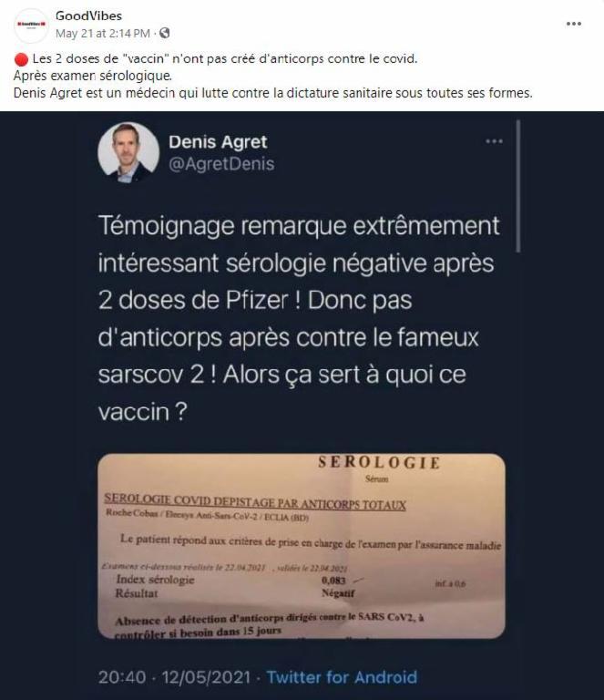This screenshot has height=700, width=604.
Task: Click Denis Agret's round profile photo
Action: click(x=128, y=152)
